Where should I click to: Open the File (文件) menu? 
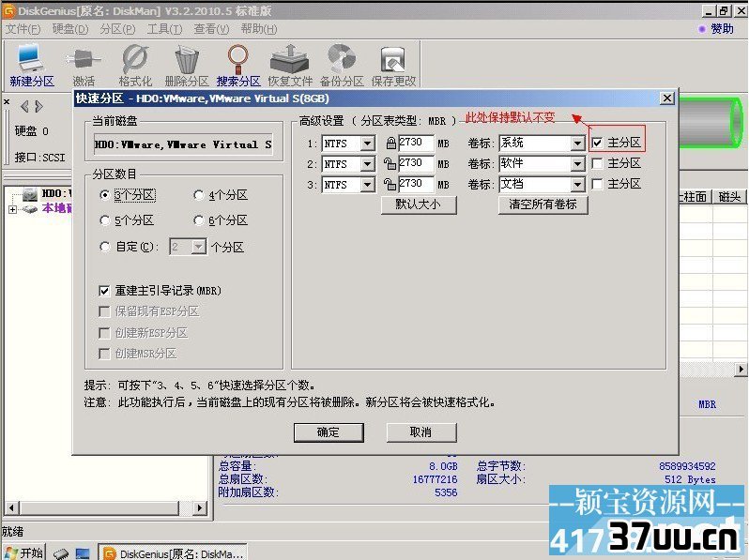(x=23, y=29)
